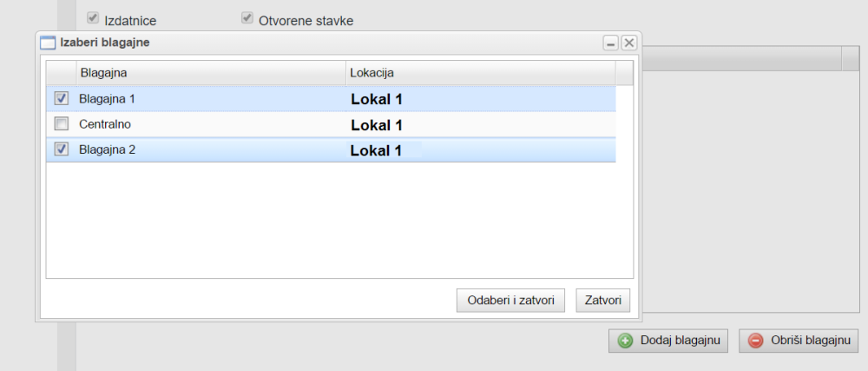Click Lokal 1 cell in Centralno row
This screenshot has width=868, height=371.
(x=377, y=125)
